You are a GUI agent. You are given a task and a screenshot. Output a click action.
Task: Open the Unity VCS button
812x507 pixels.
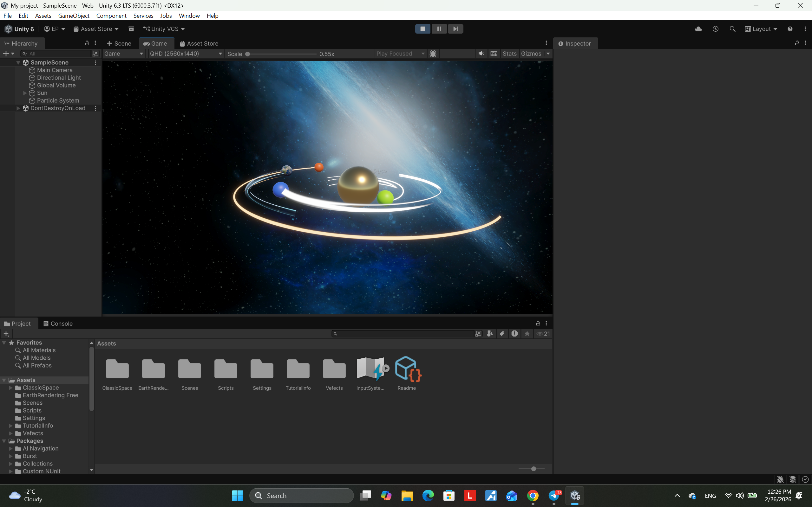coord(164,29)
